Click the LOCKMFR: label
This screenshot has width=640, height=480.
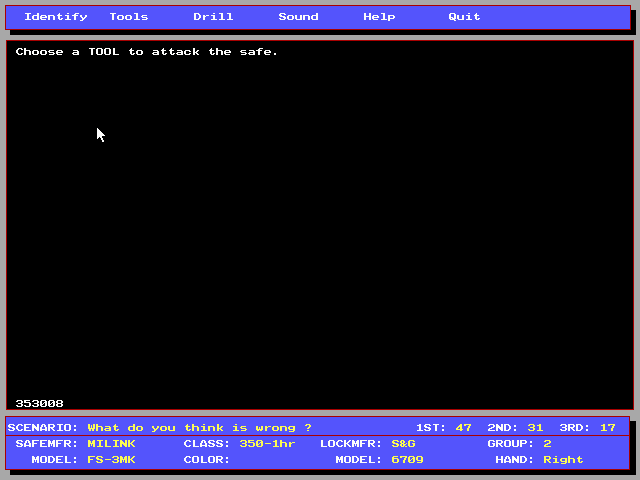(351, 444)
